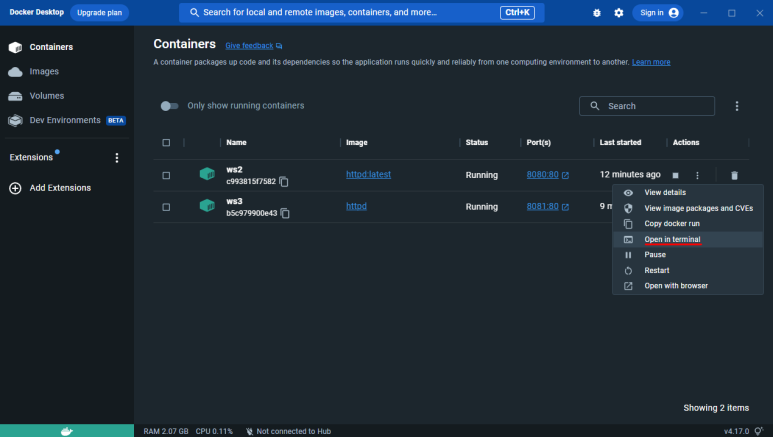
Task: Click the notification icon beside version
Action: coord(759,432)
